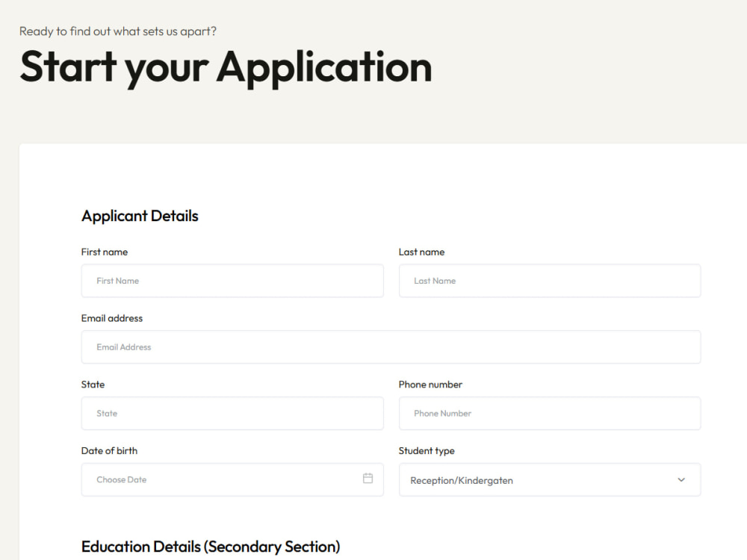
Task: Click the Last Name input field
Action: coord(549,281)
